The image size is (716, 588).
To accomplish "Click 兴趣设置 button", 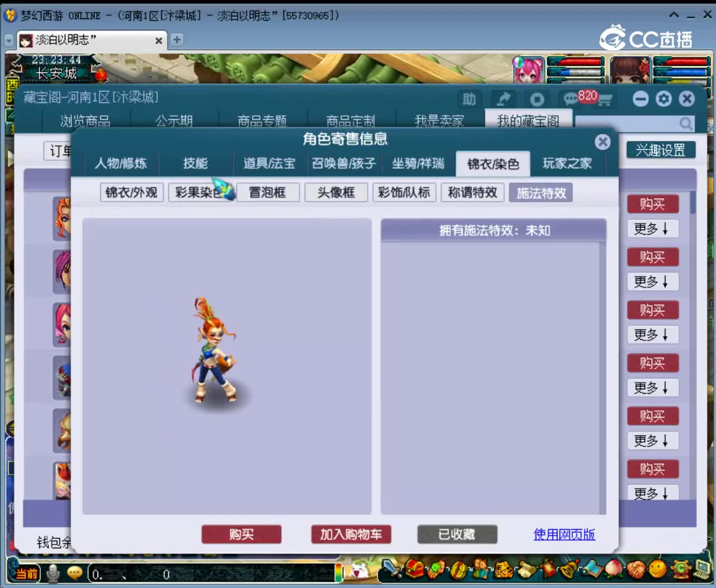I will tap(660, 150).
